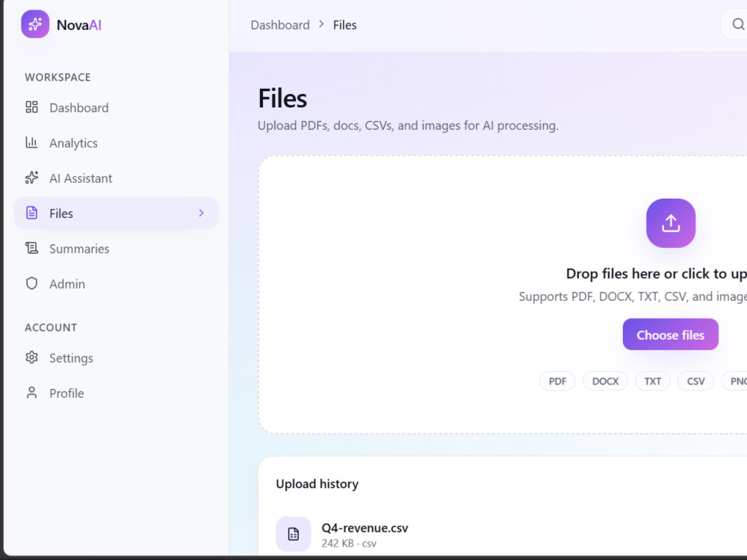Click the NovaAI brand name

point(79,25)
